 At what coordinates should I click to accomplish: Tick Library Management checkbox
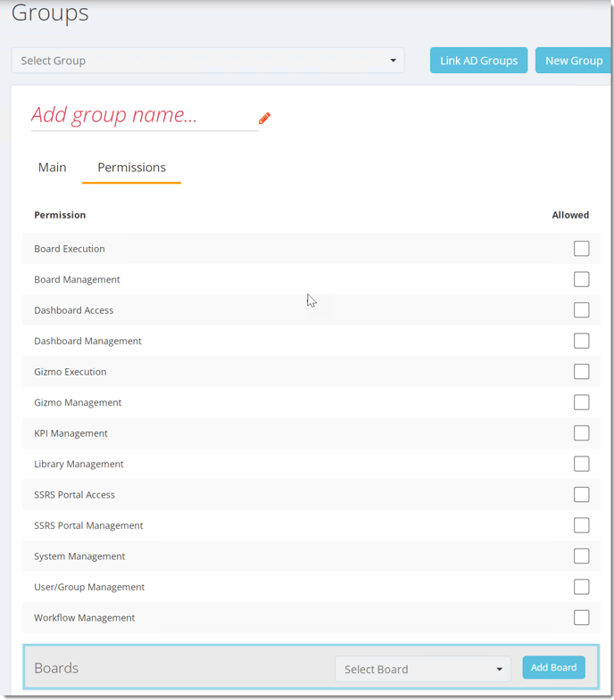point(581,464)
